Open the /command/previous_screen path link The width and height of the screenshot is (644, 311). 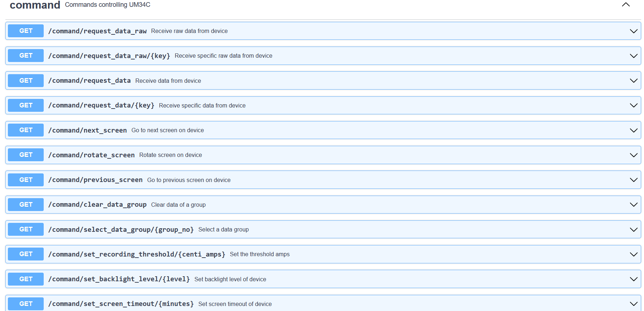click(x=95, y=180)
